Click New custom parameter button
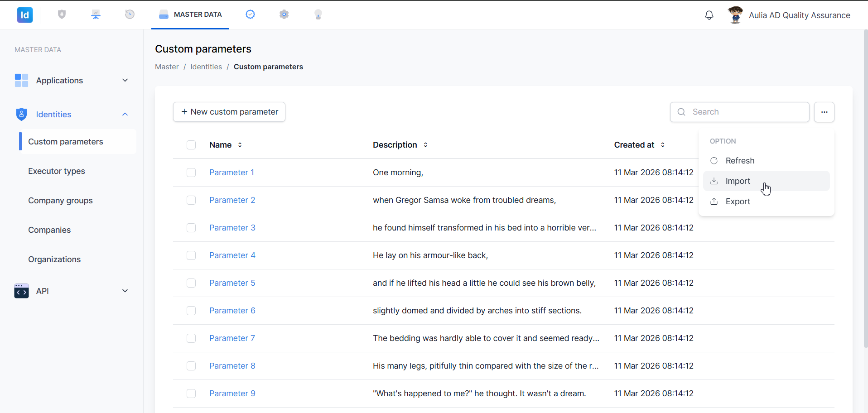 (229, 112)
